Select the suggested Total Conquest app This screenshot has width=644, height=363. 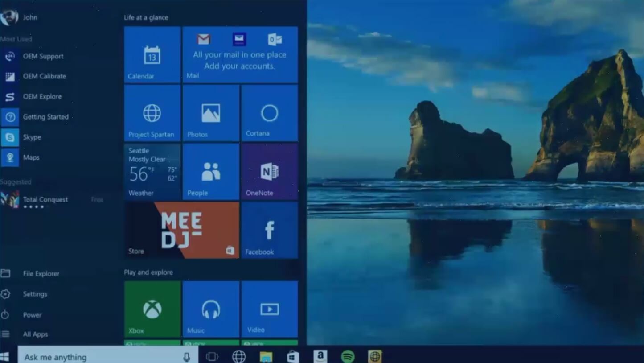(53, 200)
